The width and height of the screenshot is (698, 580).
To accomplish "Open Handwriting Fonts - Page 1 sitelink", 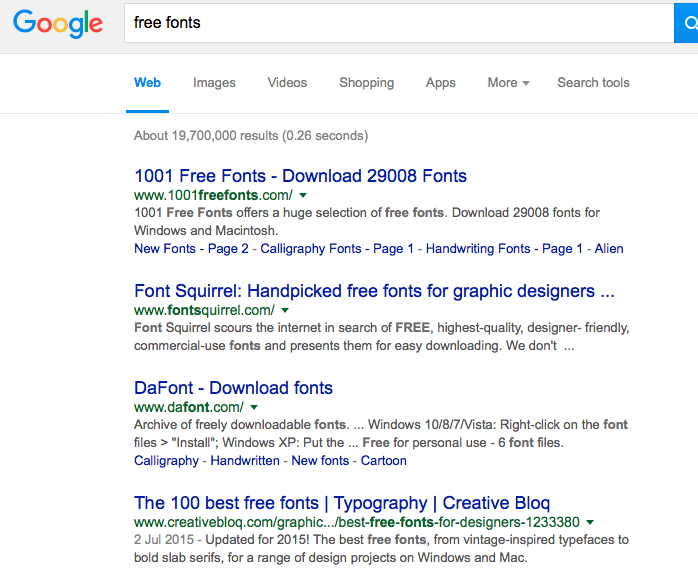I will (x=504, y=248).
